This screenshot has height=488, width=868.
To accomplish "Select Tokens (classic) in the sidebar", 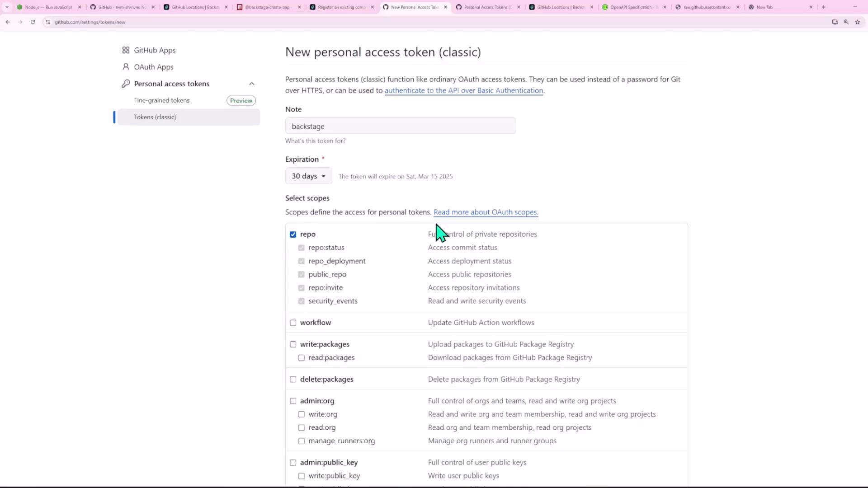I will [x=189, y=117].
